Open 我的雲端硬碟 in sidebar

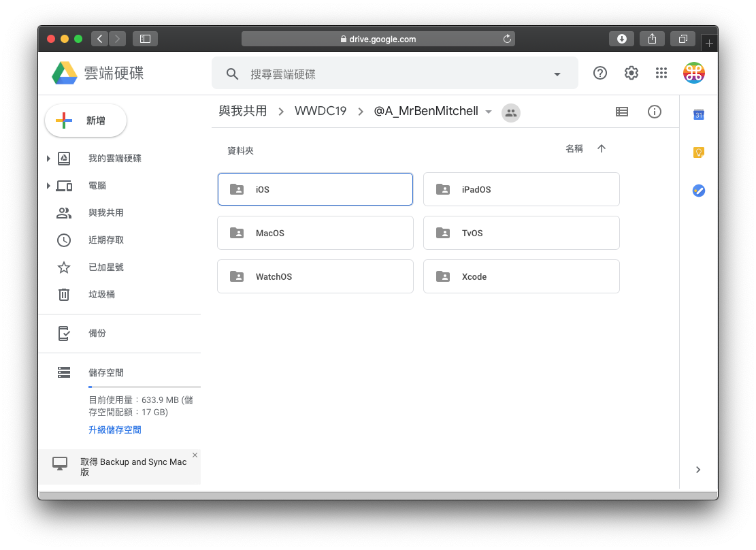coord(115,158)
